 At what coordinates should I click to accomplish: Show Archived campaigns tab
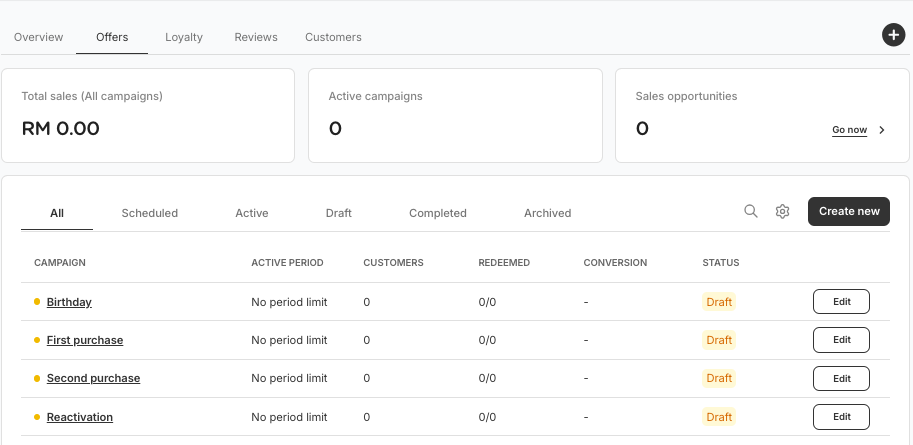[547, 213]
